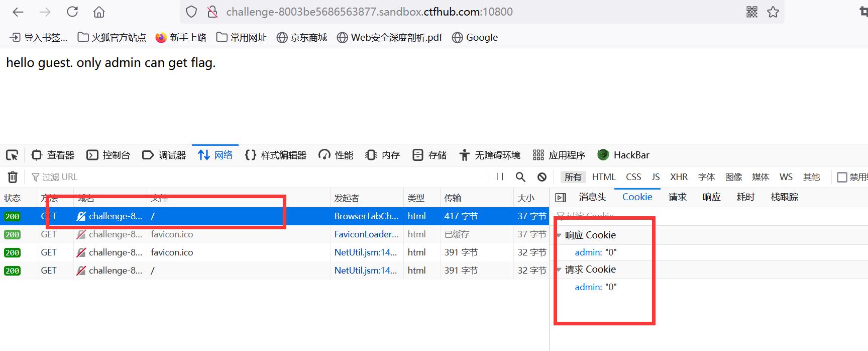Open the 存储 storage tab
The image size is (868, 351).
click(x=429, y=155)
